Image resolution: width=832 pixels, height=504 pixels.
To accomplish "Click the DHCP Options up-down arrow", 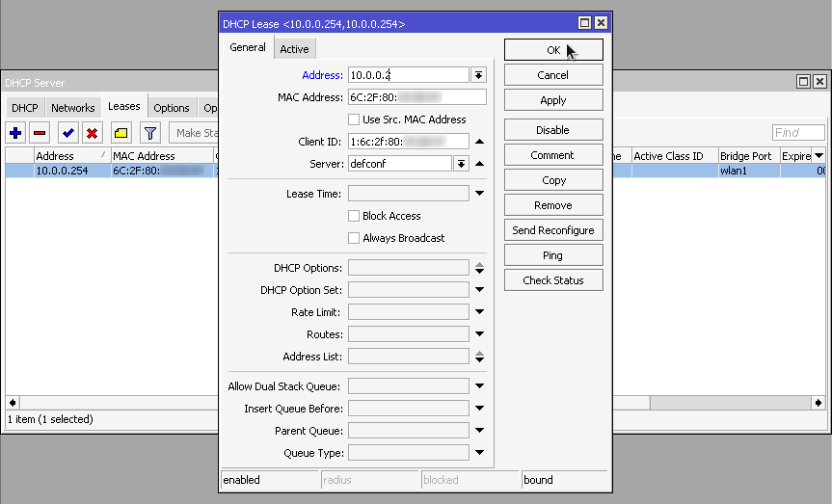I will click(479, 268).
